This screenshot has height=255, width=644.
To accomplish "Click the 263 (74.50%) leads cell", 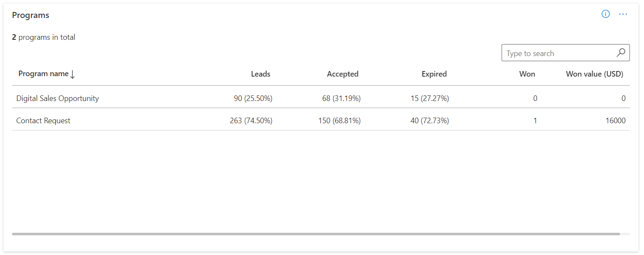I will point(251,121).
